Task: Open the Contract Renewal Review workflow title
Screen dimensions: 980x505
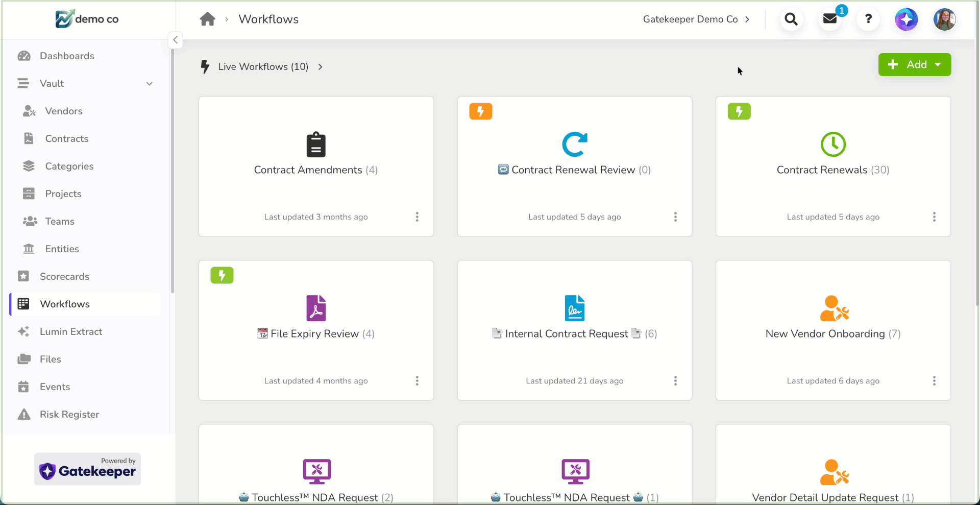Action: pos(575,170)
